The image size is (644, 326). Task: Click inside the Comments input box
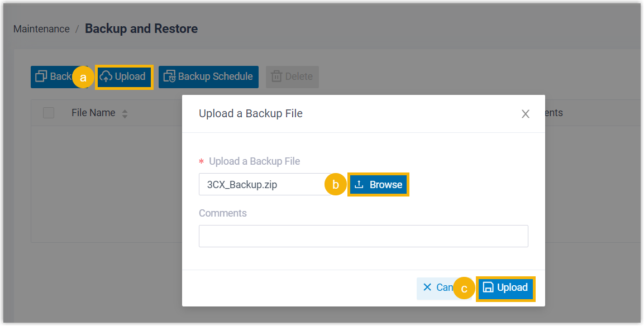pyautogui.click(x=363, y=236)
